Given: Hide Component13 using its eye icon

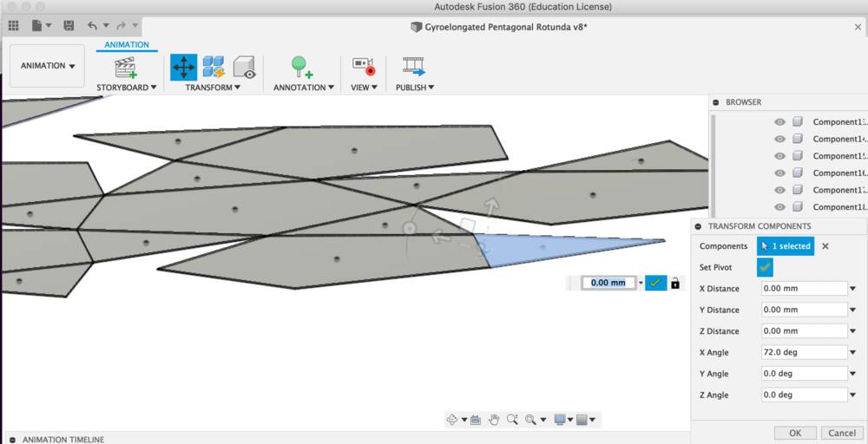Looking at the screenshot, I should click(x=780, y=122).
